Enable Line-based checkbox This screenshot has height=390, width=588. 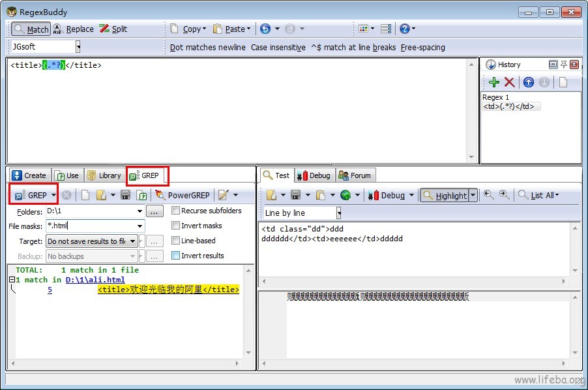pos(175,241)
